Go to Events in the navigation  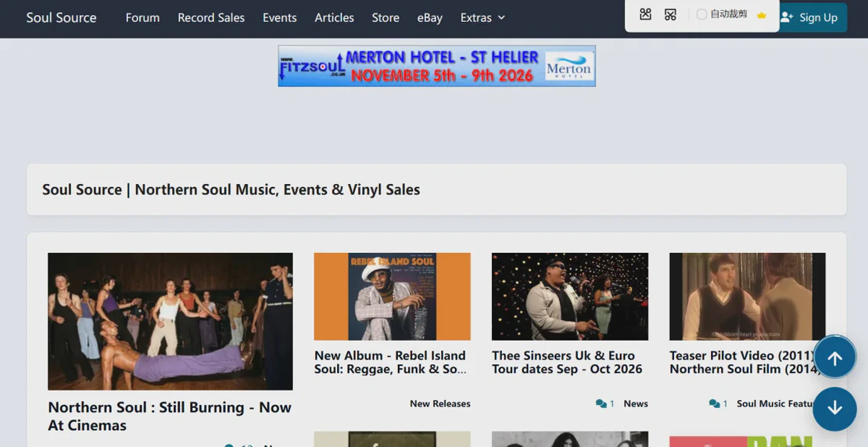[x=279, y=18]
